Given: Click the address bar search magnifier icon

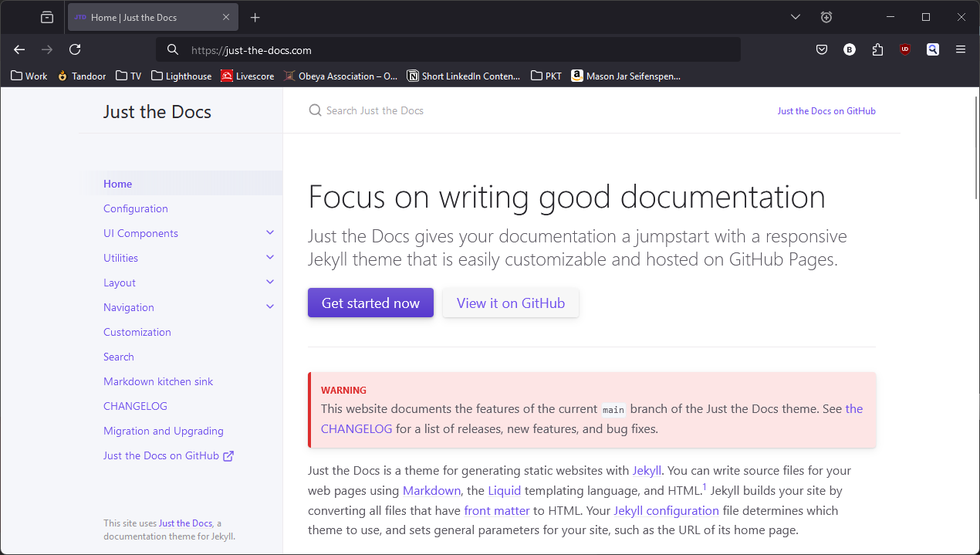Looking at the screenshot, I should tap(173, 49).
